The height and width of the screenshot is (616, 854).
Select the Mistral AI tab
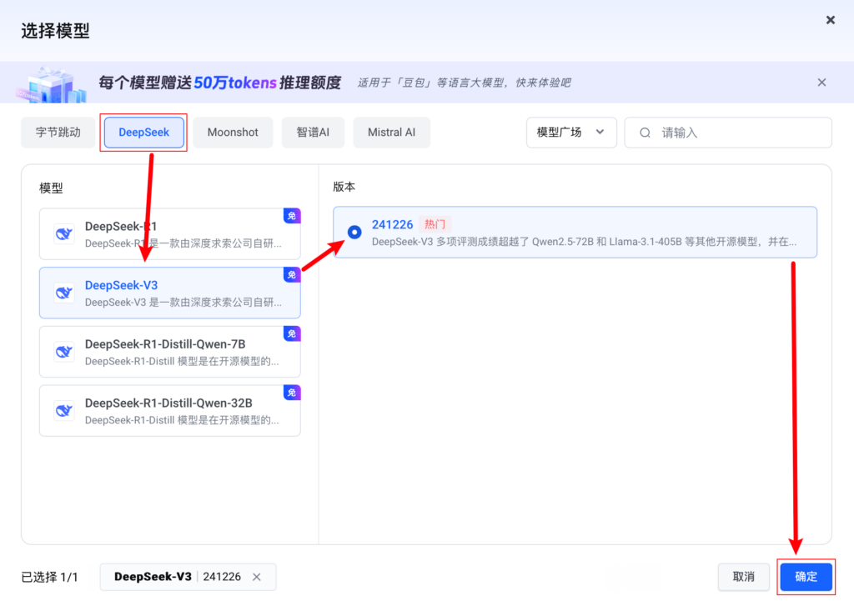pos(391,133)
